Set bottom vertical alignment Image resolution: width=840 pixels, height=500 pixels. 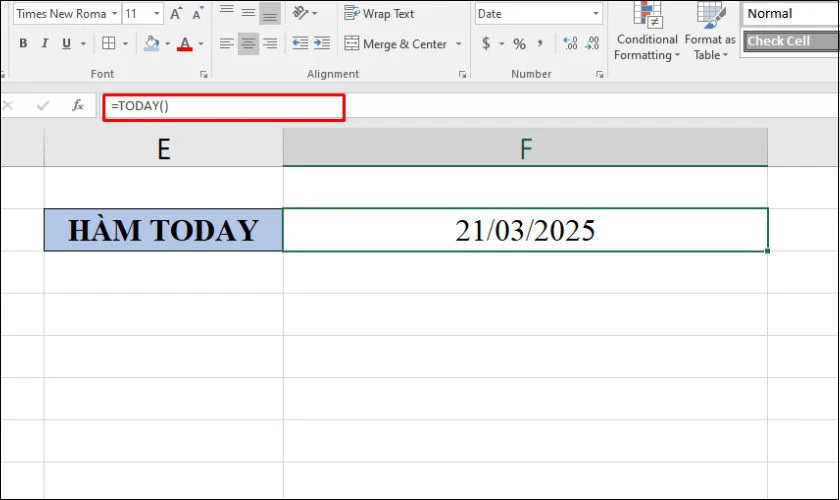269,13
